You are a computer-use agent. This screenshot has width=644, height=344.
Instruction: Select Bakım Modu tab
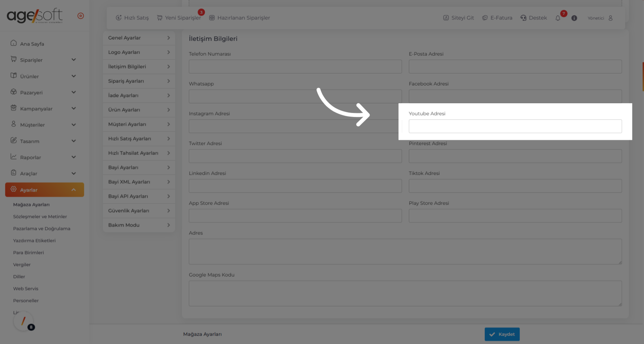(x=139, y=225)
